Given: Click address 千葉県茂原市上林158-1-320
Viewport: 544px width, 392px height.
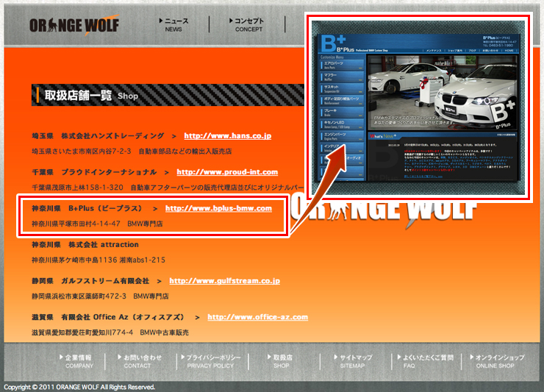Looking at the screenshot, I should point(77,188).
